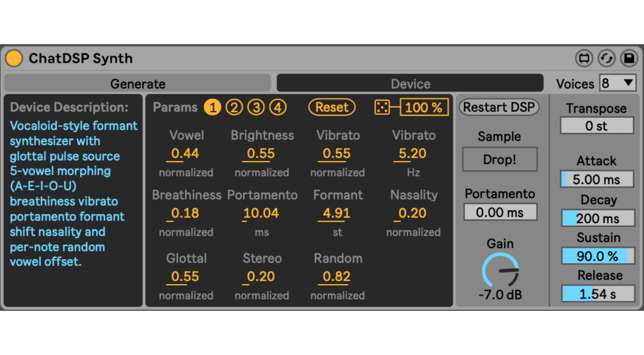Screen dimensions: 644x355
Task: Toggle the orange device activator button
Action: click(14, 58)
